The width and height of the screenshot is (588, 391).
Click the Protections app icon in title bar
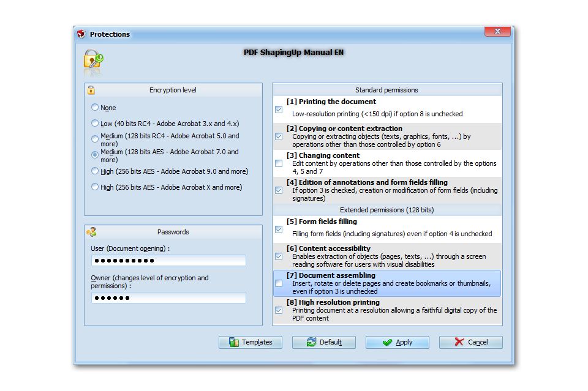point(81,34)
